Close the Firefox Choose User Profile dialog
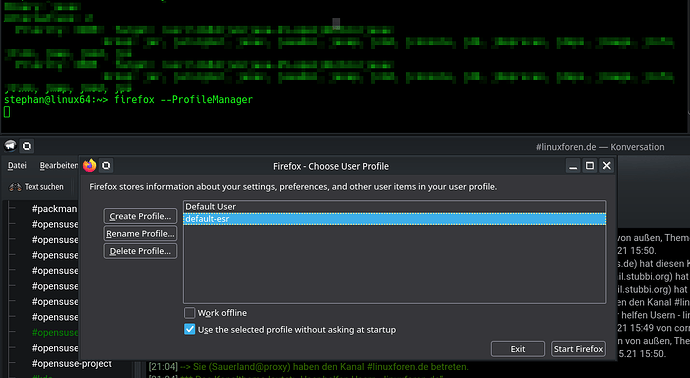The image size is (690, 378). point(606,166)
